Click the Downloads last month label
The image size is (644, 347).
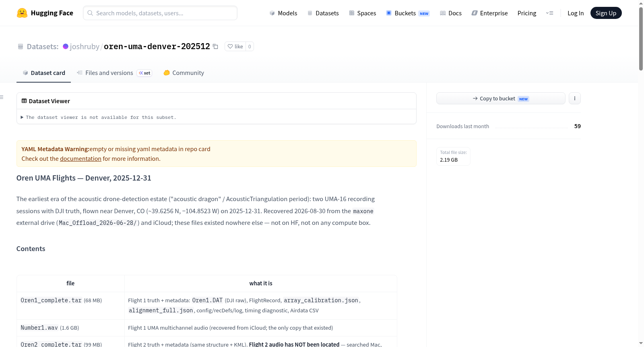(462, 126)
